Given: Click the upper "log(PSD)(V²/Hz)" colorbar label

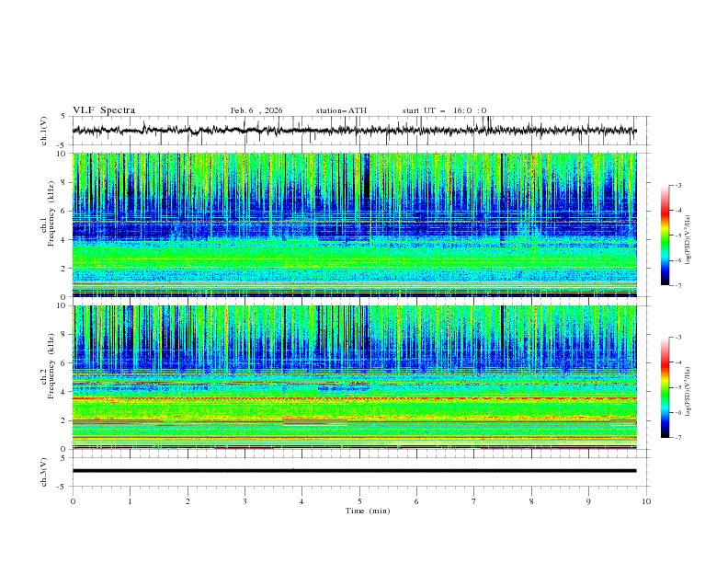Looking at the screenshot, I should click(x=688, y=240).
